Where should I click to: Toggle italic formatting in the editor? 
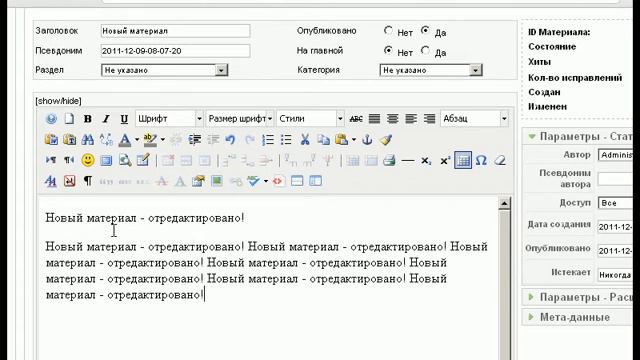point(106,119)
